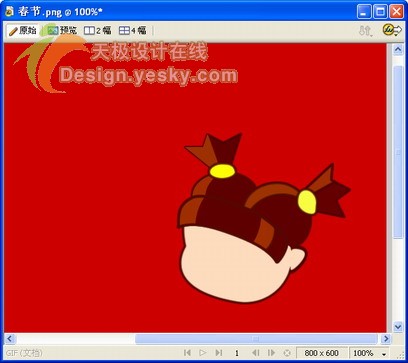The height and width of the screenshot is (363, 408).
Task: Jump to last frame button
Action: [x=219, y=353]
